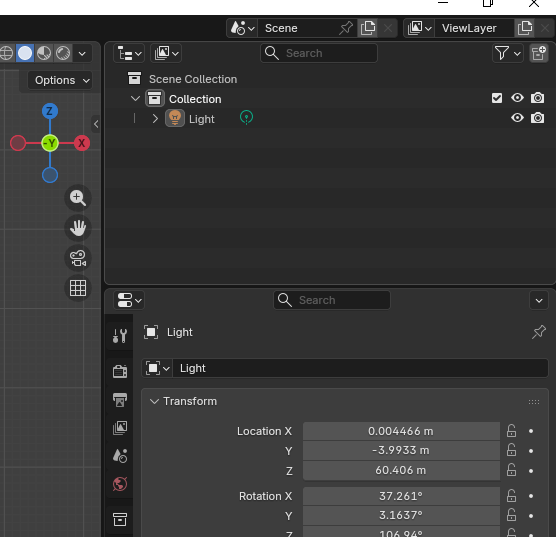Screen dimensions: 556x537
Task: Click the green light data icon
Action: coord(246,117)
